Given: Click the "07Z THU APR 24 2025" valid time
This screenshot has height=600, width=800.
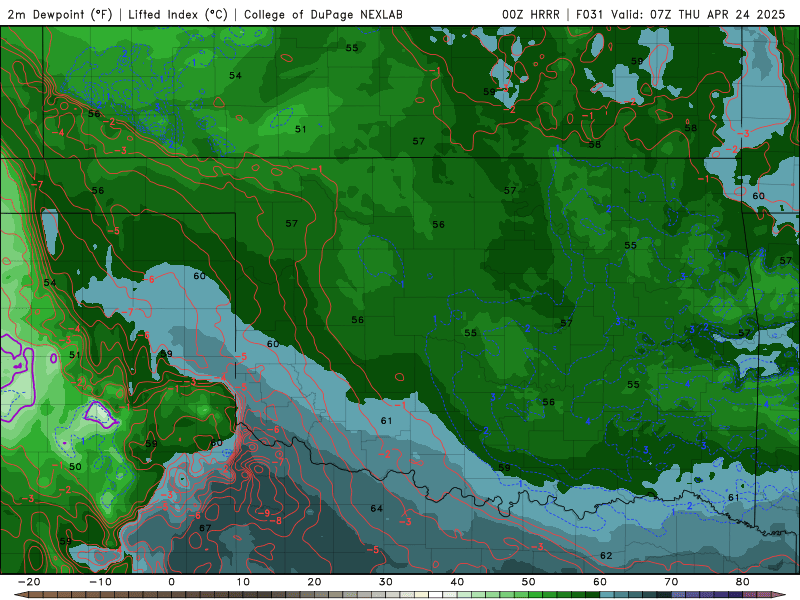Looking at the screenshot, I should pyautogui.click(x=717, y=14).
